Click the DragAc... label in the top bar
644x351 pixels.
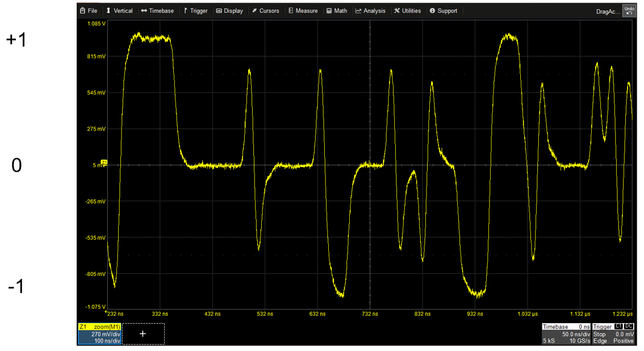point(608,11)
